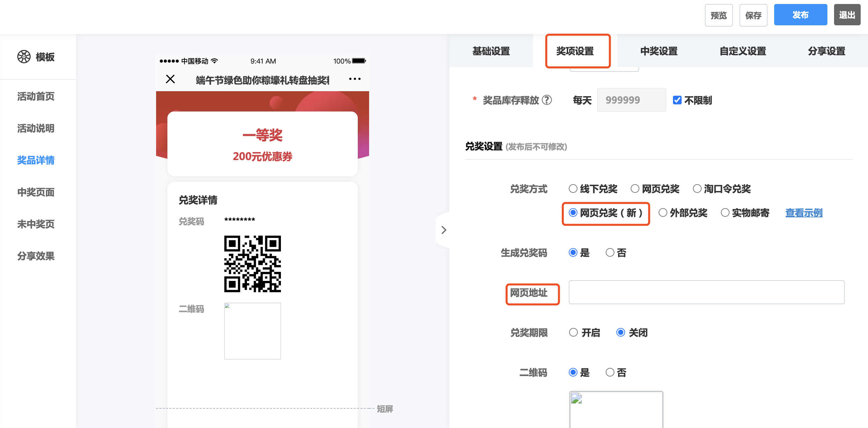
Task: Switch to 中奖设置 tab
Action: coord(658,51)
